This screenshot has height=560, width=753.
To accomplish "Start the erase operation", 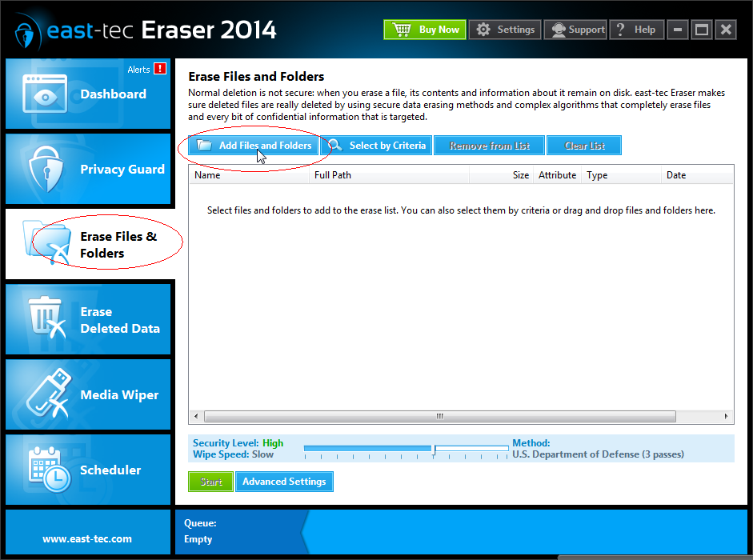I will coord(210,481).
